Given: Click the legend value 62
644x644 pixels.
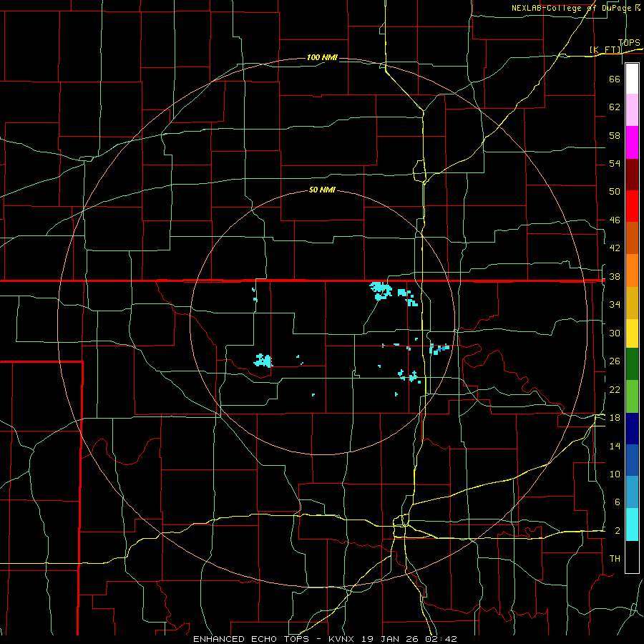Looking at the screenshot, I should 615,107.
